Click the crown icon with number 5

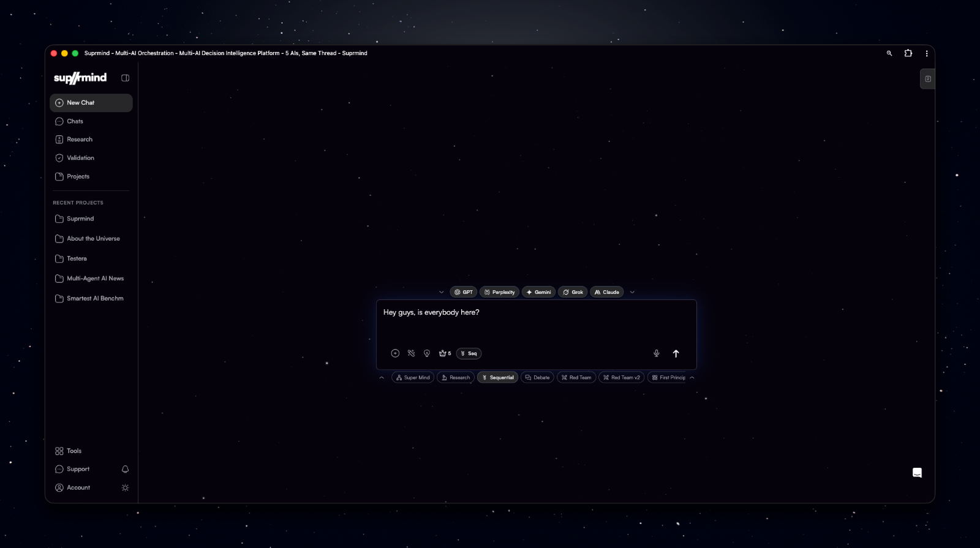point(445,353)
